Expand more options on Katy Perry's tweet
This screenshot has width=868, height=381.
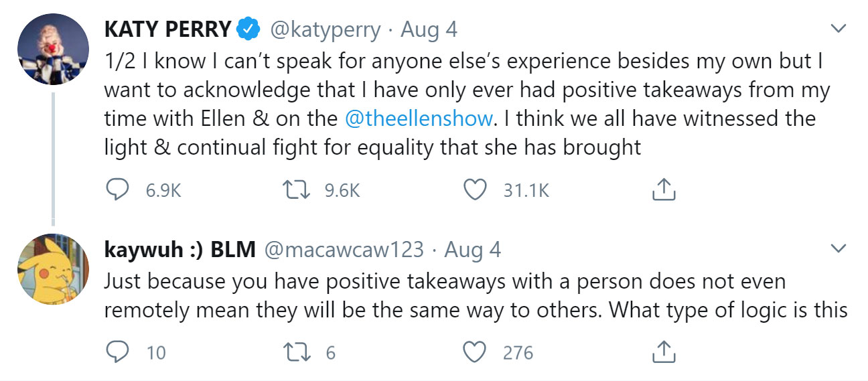(x=838, y=28)
